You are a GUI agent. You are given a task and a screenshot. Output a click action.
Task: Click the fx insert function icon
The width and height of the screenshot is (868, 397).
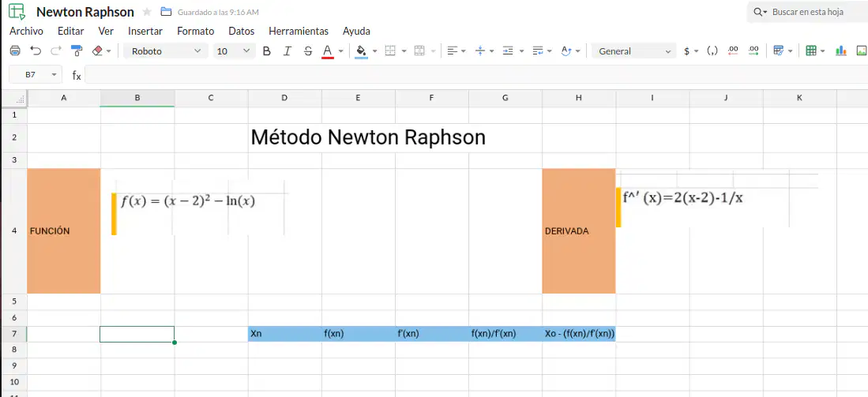click(x=77, y=75)
